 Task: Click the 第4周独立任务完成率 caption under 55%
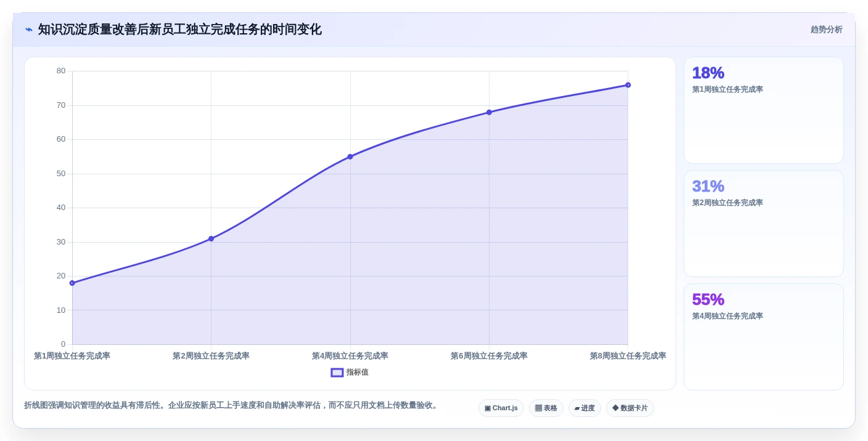727,316
